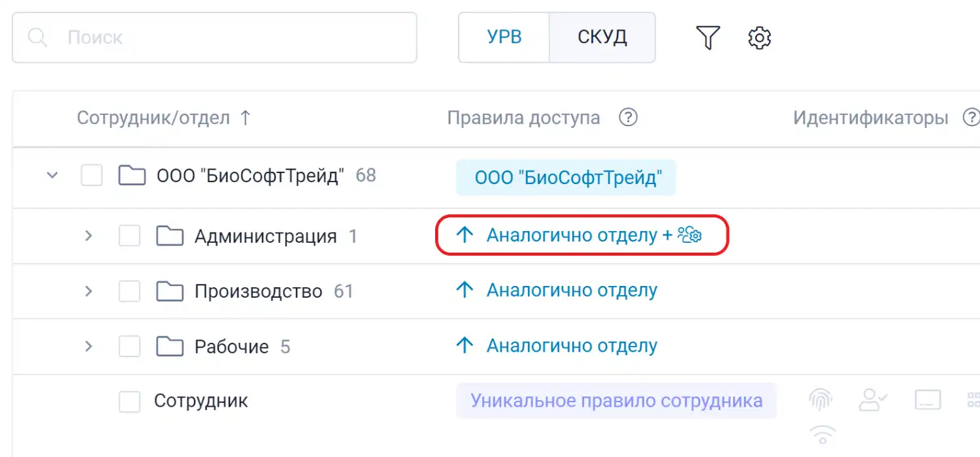Select the fingerprint identifier icon
Viewport: 980px width, 457px height.
(x=821, y=399)
